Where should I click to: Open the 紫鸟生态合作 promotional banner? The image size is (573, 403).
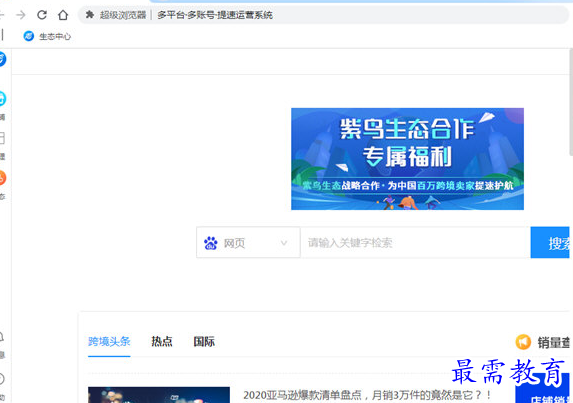tap(407, 159)
